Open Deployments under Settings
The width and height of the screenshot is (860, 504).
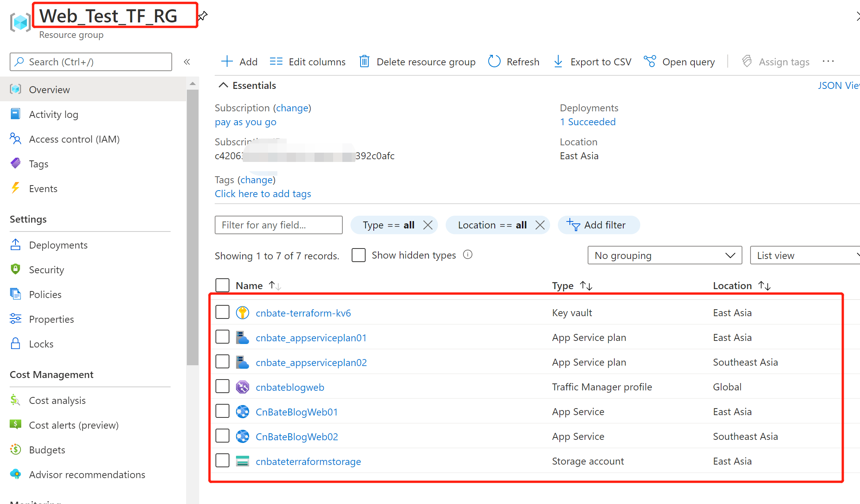[x=93, y=245]
